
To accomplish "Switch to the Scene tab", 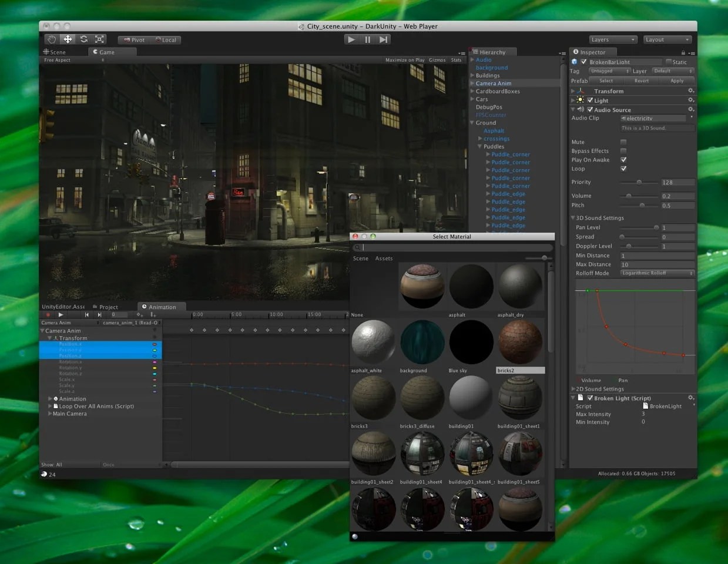I will (x=58, y=52).
